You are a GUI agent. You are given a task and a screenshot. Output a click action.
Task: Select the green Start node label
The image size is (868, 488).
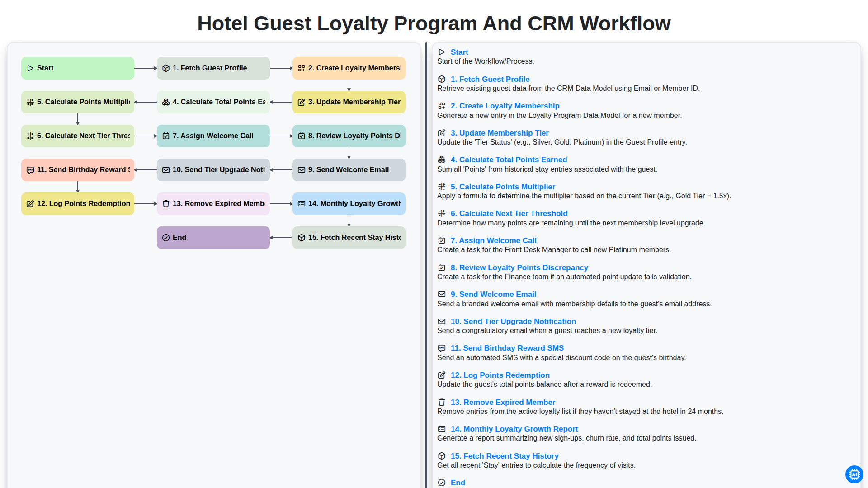pyautogui.click(x=45, y=68)
